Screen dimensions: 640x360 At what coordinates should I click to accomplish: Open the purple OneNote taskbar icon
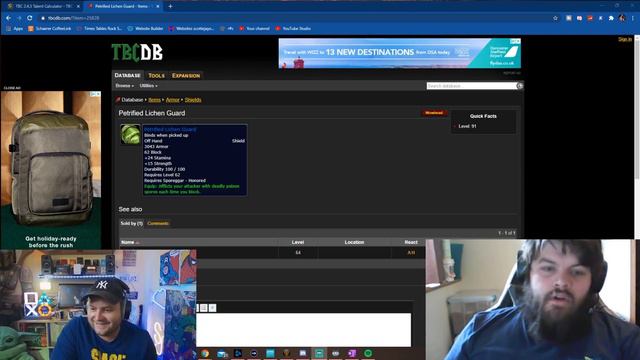click(352, 353)
